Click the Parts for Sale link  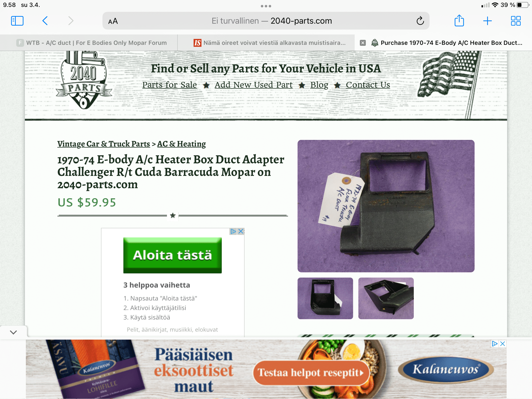pos(169,85)
